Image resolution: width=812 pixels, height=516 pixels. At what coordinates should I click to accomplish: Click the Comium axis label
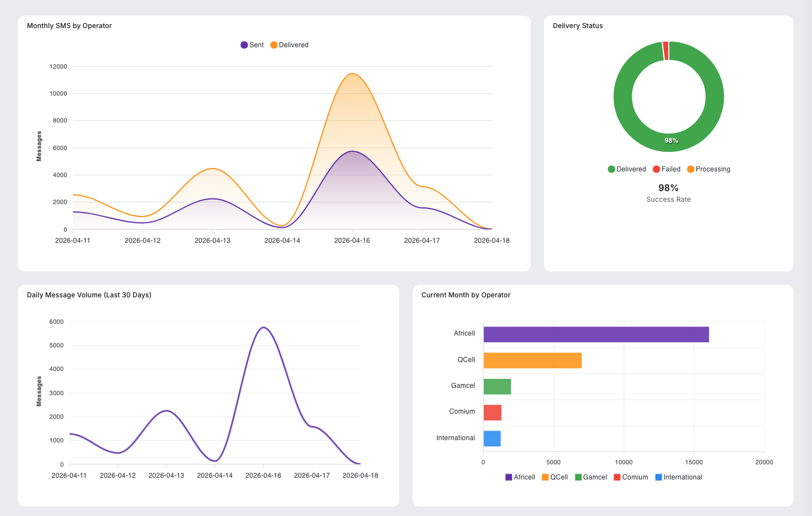pyautogui.click(x=462, y=411)
